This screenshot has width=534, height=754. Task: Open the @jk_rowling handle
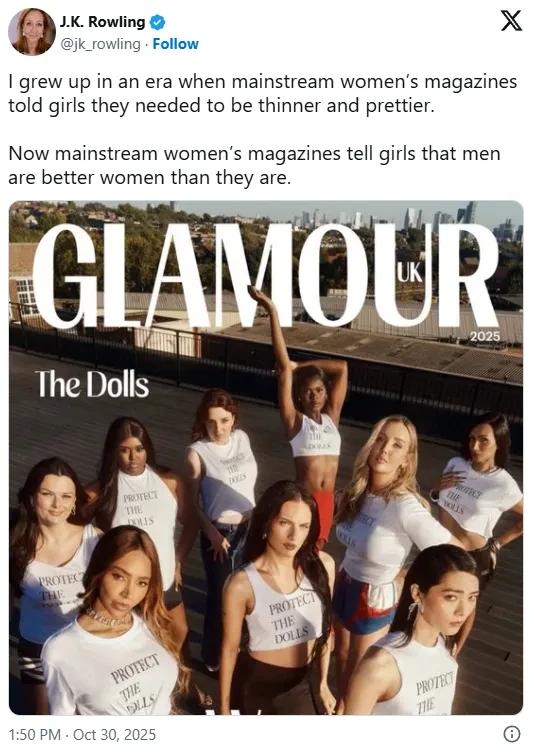tap(100, 44)
